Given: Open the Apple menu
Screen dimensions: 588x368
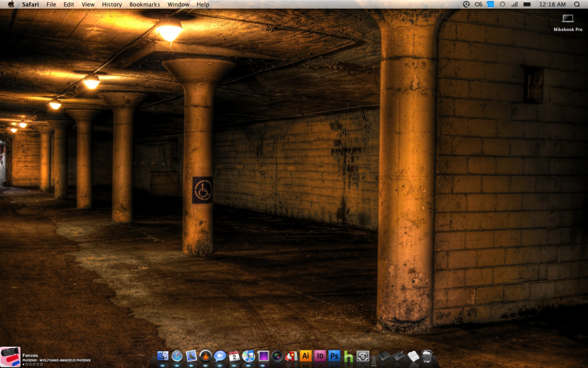Looking at the screenshot, I should click(x=11, y=5).
